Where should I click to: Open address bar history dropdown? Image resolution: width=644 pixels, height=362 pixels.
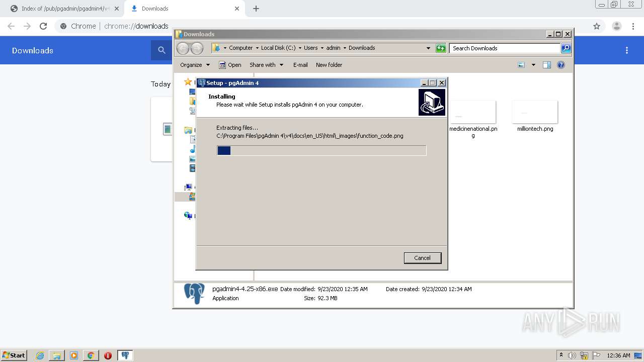click(x=428, y=48)
